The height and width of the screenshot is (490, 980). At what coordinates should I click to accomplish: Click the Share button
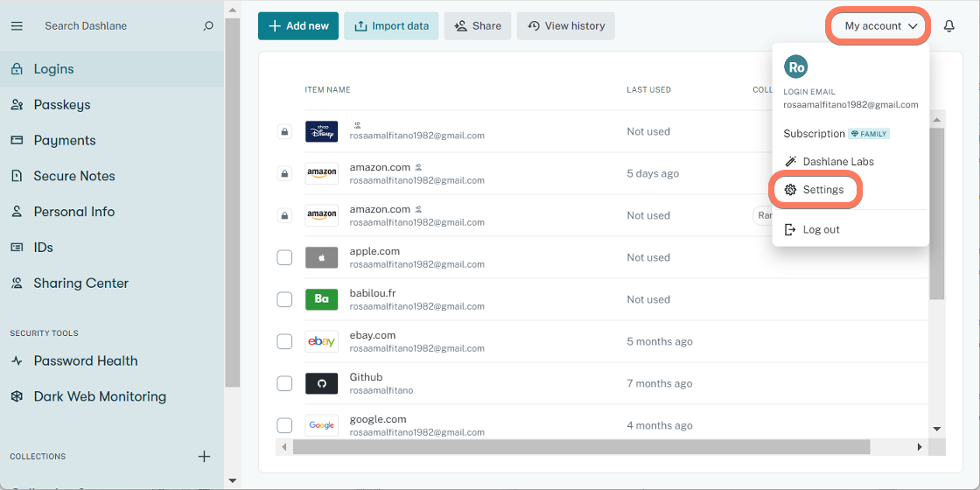[x=478, y=25]
